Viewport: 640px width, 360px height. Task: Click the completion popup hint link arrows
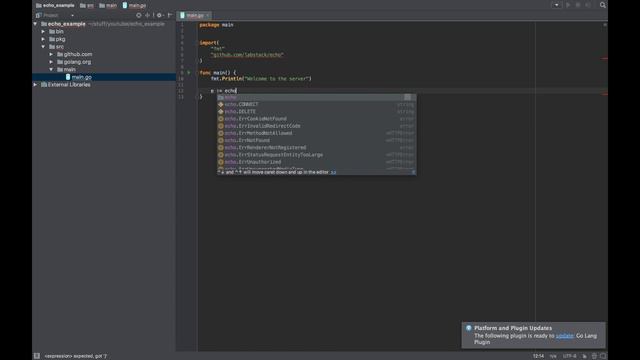[333, 172]
